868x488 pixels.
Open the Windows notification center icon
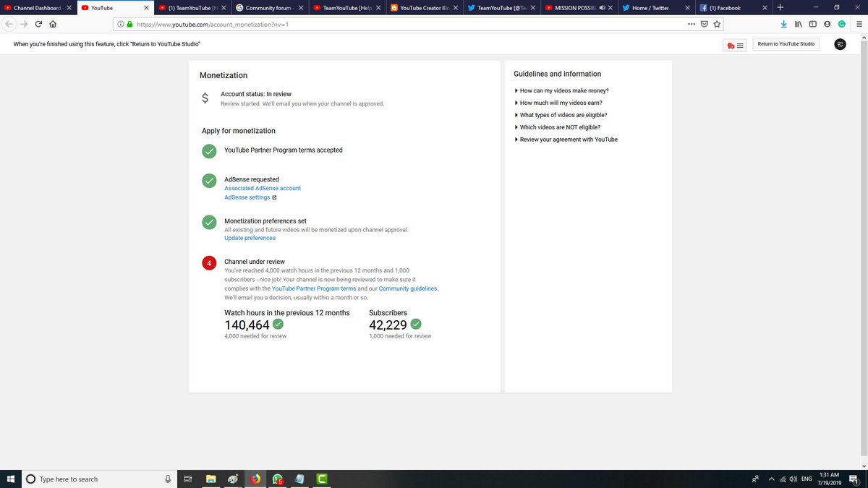854,479
